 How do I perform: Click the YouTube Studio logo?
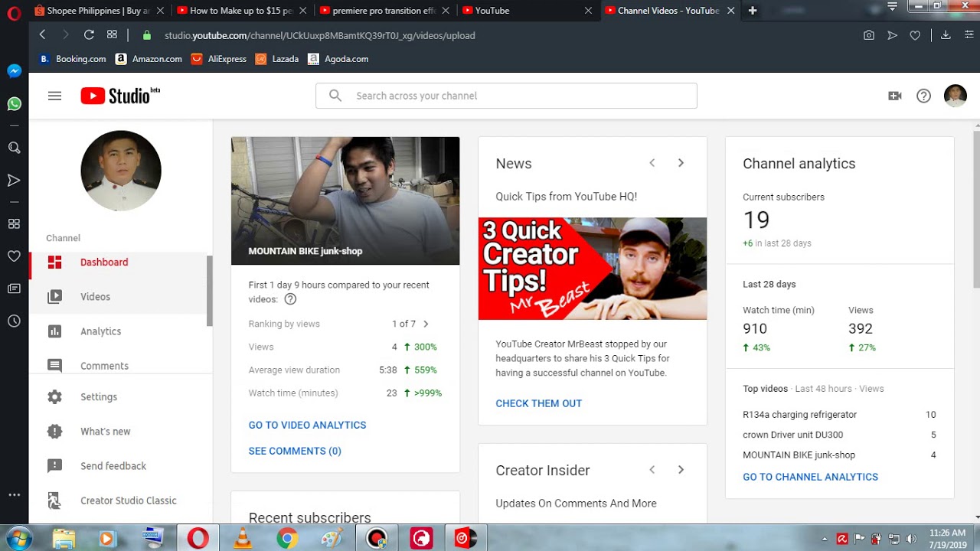(x=120, y=96)
